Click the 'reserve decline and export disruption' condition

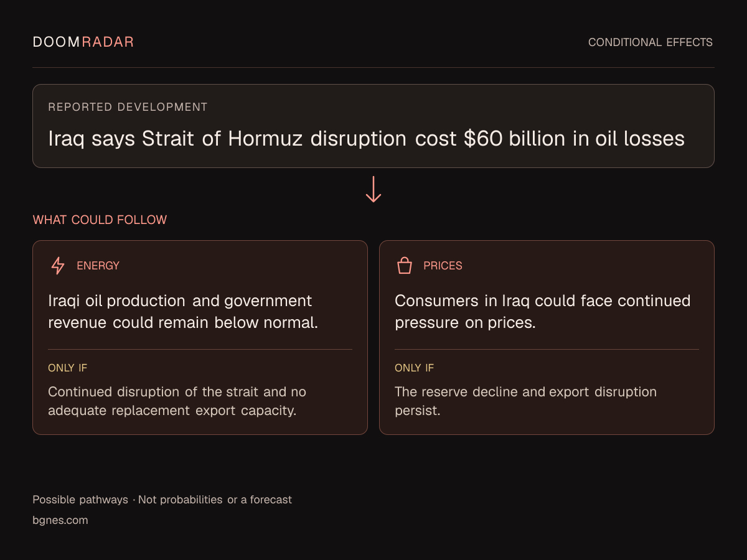tap(526, 401)
